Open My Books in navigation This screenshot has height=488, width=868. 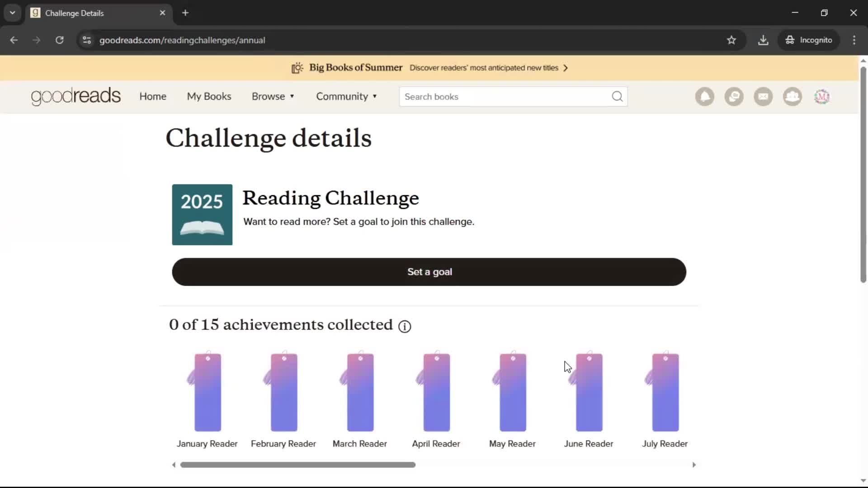(x=209, y=96)
